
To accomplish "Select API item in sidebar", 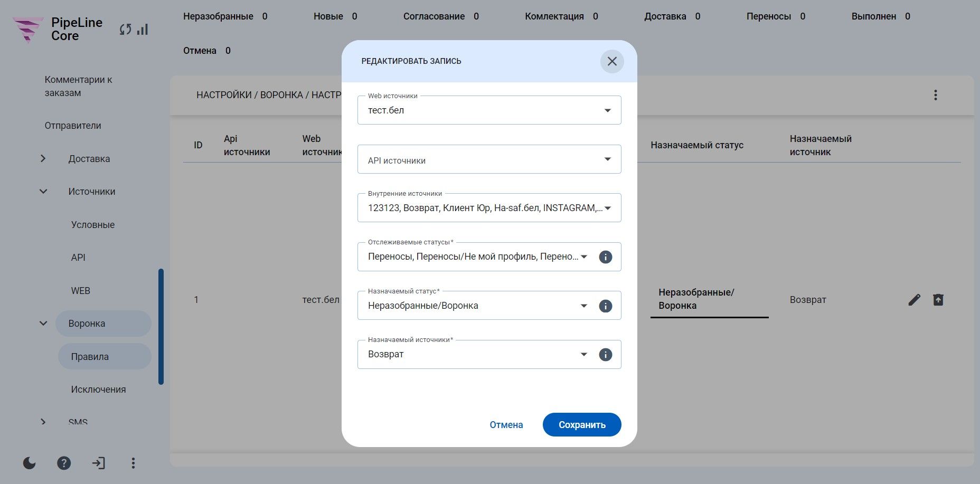I will point(78,258).
